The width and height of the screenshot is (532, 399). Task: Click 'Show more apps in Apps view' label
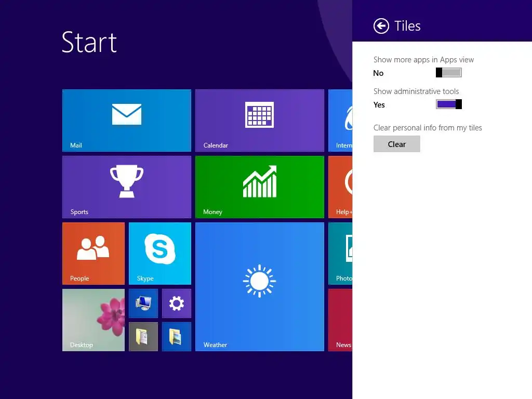pyautogui.click(x=423, y=60)
